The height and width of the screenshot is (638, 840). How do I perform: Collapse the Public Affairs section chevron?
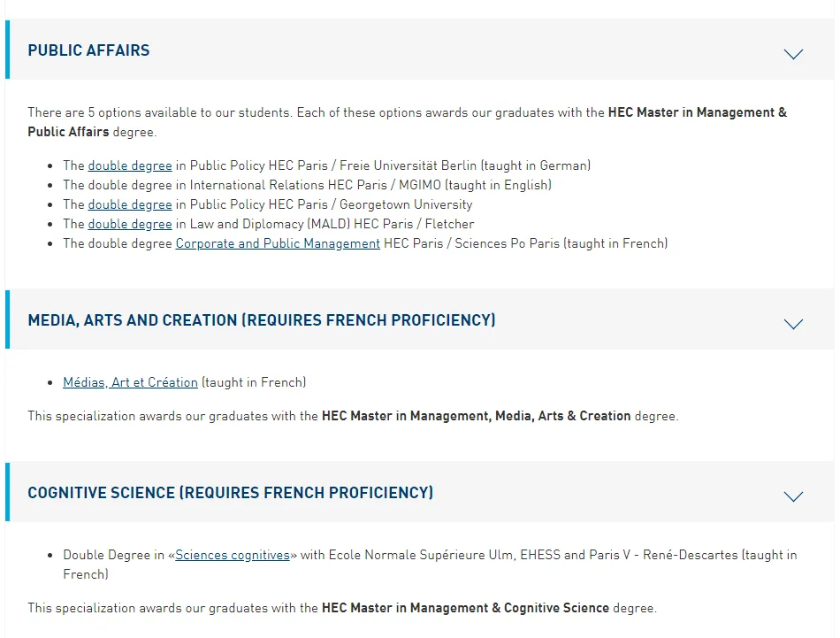click(793, 54)
